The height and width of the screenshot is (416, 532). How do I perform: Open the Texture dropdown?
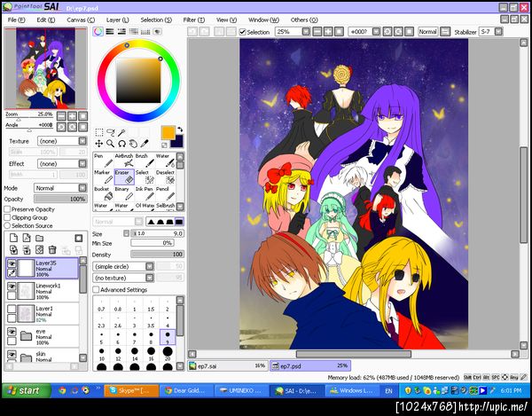point(62,141)
